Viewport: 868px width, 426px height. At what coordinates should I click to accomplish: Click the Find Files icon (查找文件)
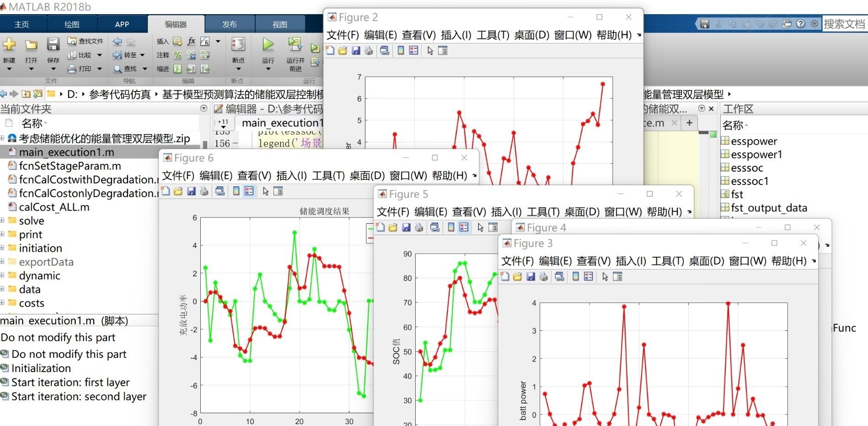tap(72, 41)
